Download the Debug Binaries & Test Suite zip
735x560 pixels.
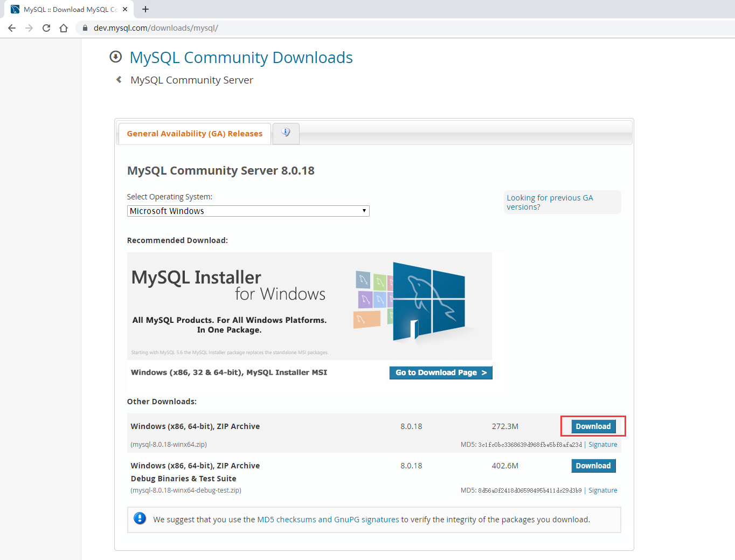(593, 466)
